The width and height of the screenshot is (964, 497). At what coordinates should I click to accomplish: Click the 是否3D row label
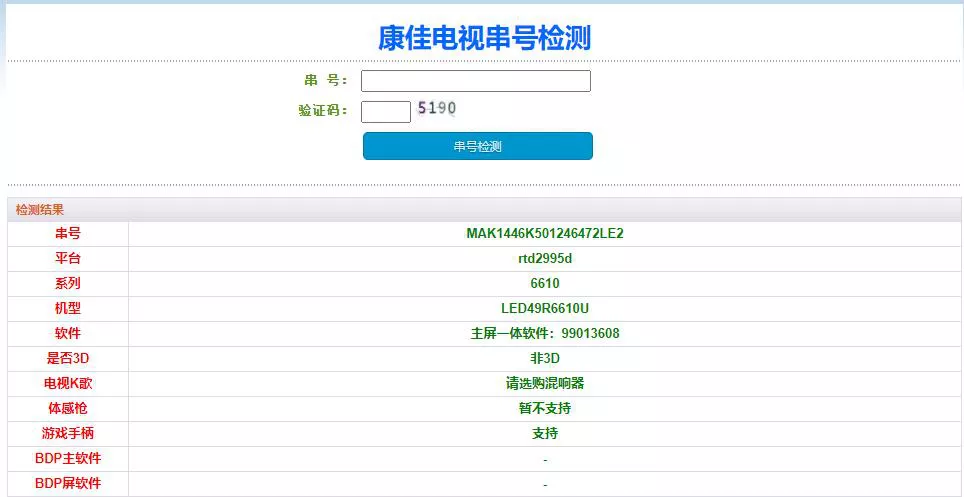(x=68, y=359)
